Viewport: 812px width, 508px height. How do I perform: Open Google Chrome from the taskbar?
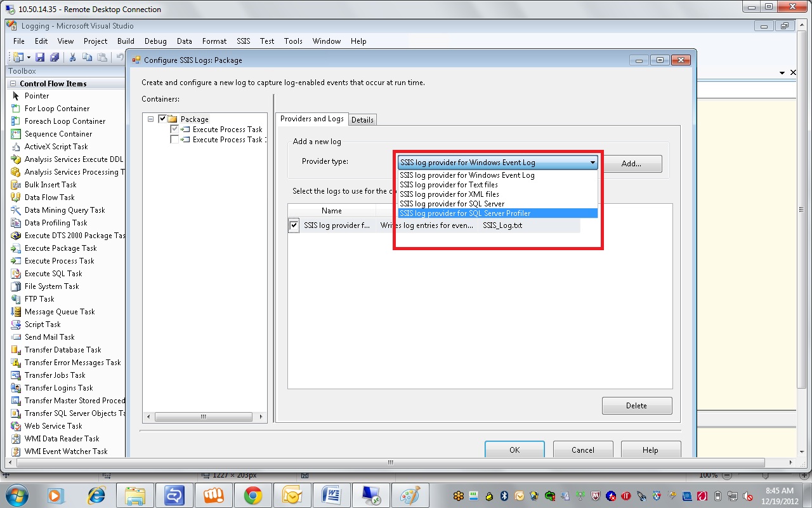tap(253, 495)
